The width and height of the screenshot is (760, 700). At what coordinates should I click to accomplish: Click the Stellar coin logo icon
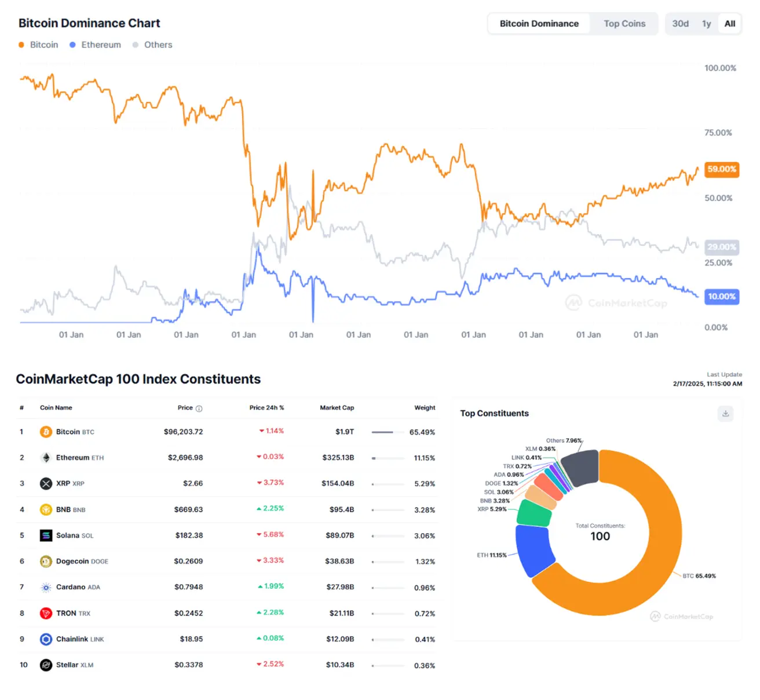[46, 665]
